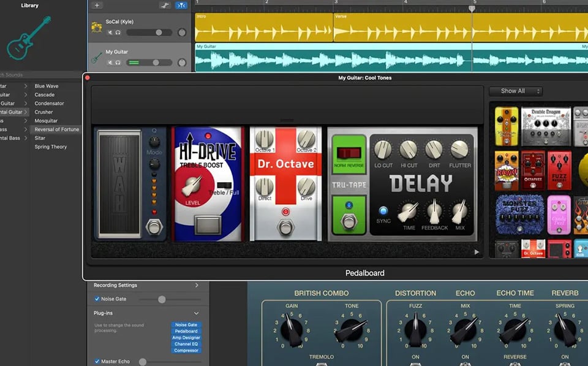The width and height of the screenshot is (588, 366).
Task: Toggle the blue catch playhead button
Action: click(x=181, y=6)
